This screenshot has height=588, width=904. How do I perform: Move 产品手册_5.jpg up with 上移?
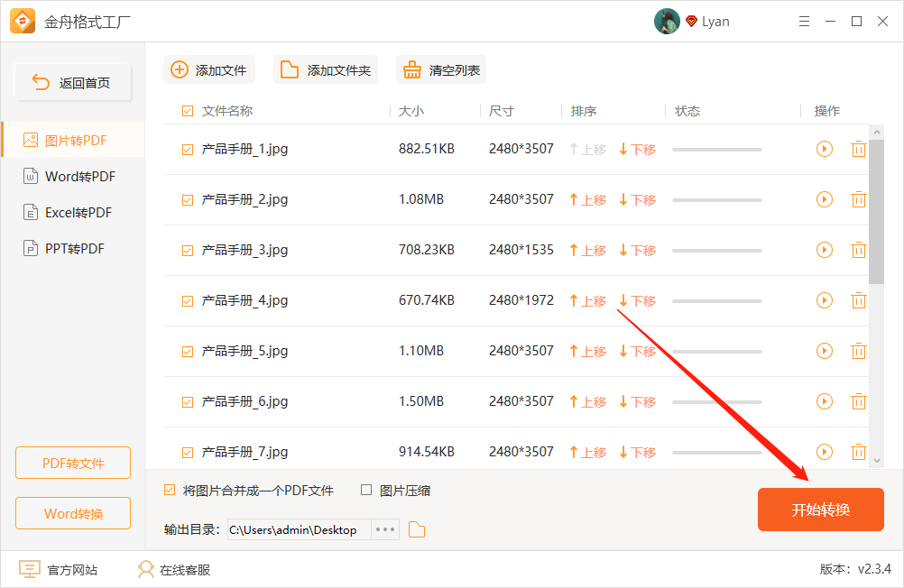(x=588, y=351)
